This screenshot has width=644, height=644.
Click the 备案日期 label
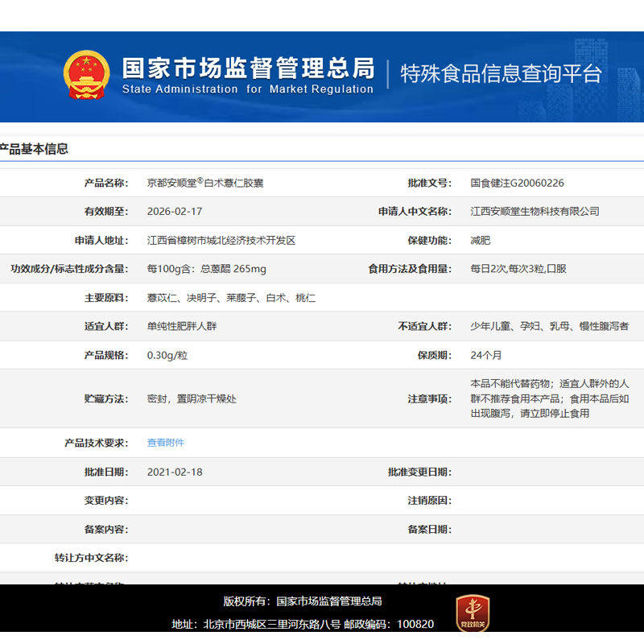point(430,529)
